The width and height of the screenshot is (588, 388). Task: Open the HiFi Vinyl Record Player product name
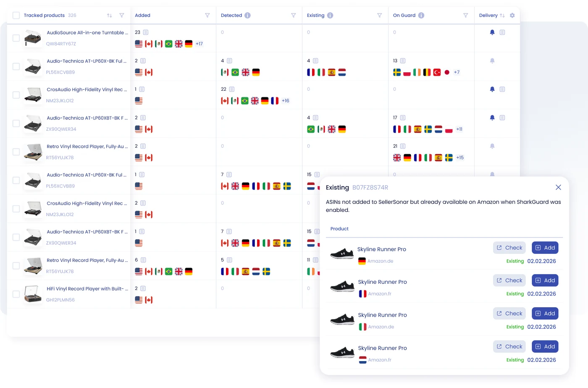(87, 289)
